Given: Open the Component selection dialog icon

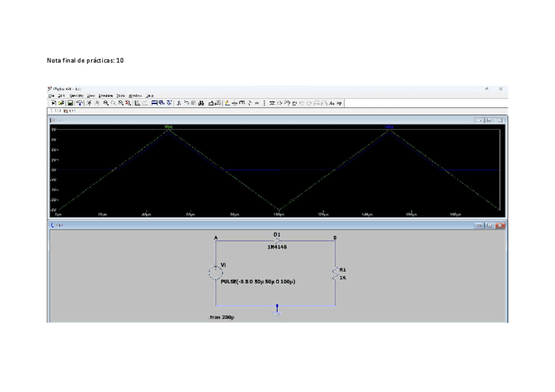Looking at the screenshot, I should [x=280, y=102].
